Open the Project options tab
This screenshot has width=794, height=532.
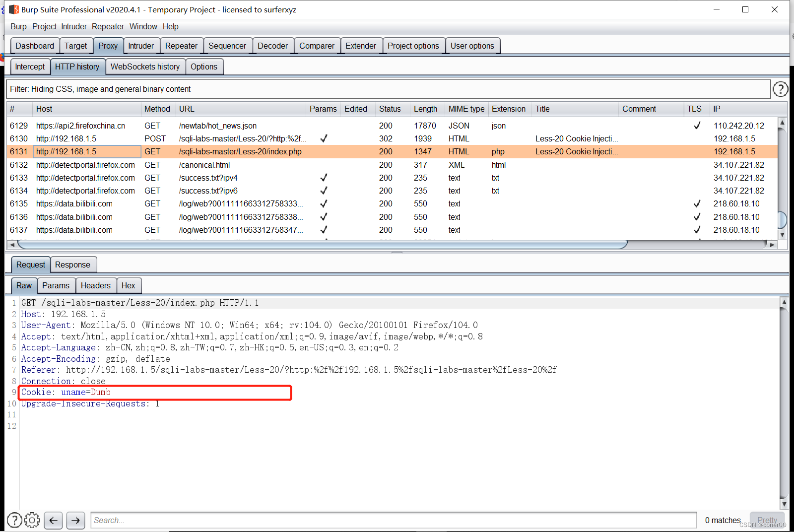[413, 46]
